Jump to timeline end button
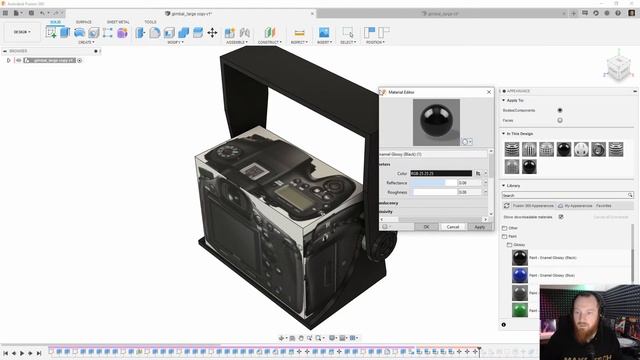 coord(39,353)
